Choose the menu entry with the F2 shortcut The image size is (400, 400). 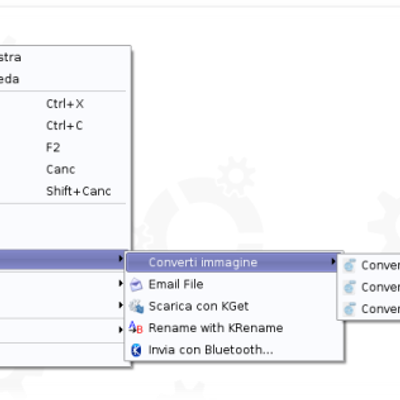63,147
